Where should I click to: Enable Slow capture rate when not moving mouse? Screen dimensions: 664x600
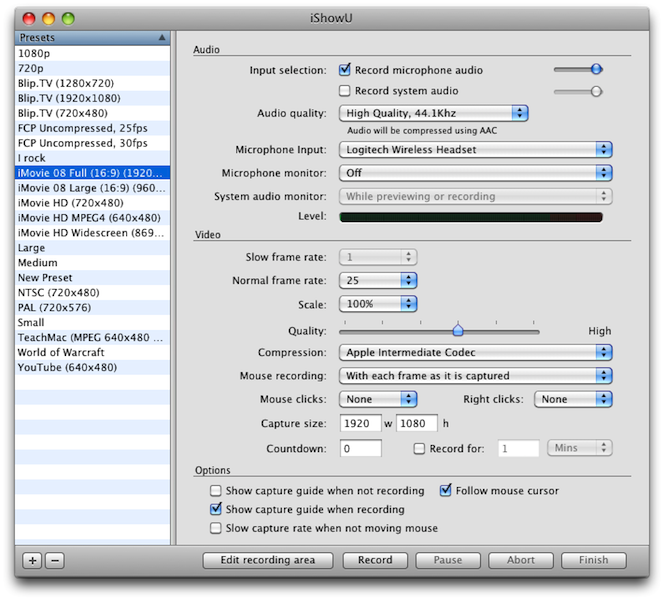coord(216,528)
